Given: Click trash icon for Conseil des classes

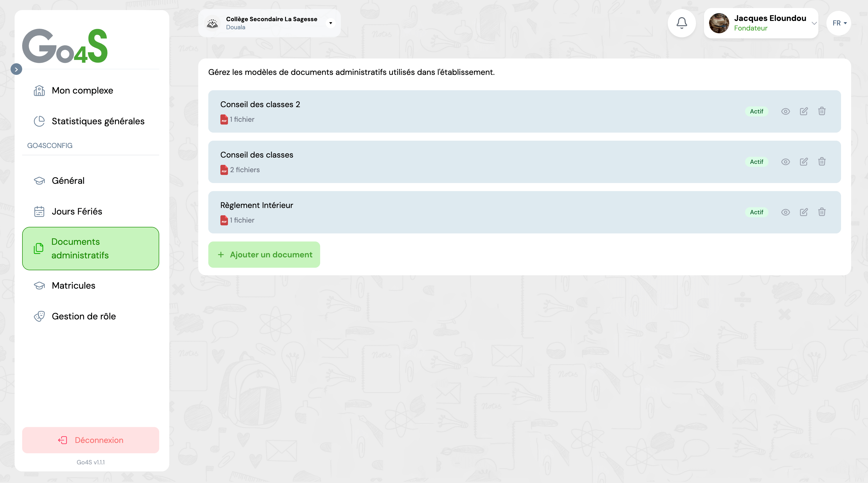Looking at the screenshot, I should (x=822, y=162).
